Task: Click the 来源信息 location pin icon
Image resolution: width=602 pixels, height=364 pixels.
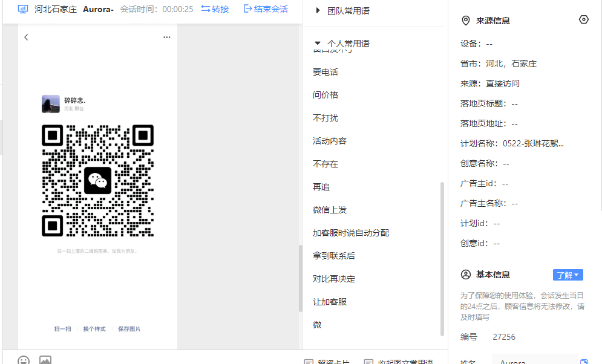Action: coord(466,21)
